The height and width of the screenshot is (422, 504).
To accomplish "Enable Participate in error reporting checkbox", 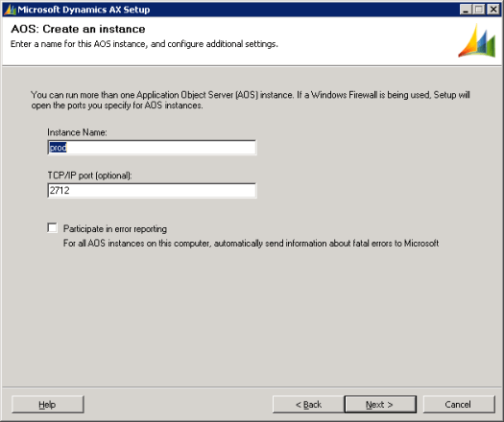I will coord(52,228).
